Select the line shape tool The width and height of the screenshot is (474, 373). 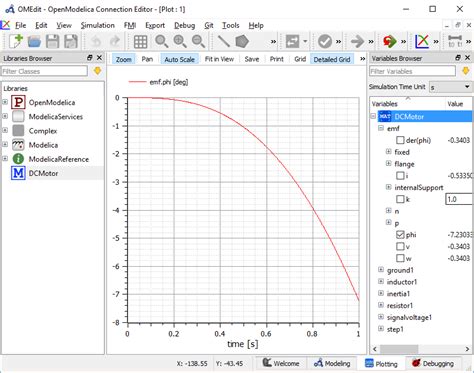223,41
